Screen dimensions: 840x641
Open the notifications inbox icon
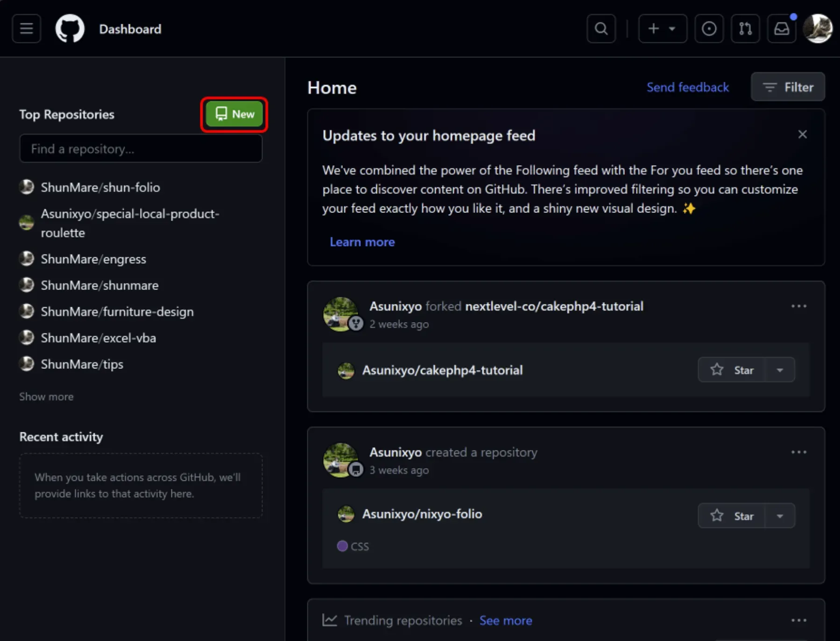[x=782, y=29]
